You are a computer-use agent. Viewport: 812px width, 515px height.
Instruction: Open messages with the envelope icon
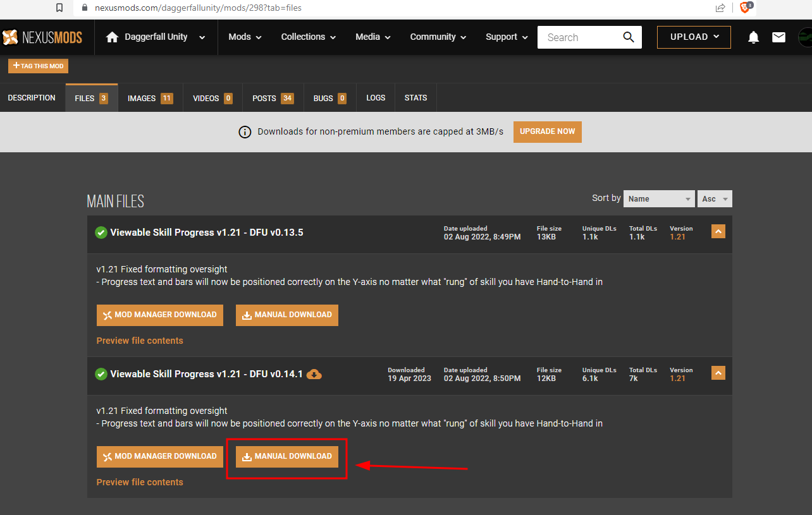tap(778, 37)
